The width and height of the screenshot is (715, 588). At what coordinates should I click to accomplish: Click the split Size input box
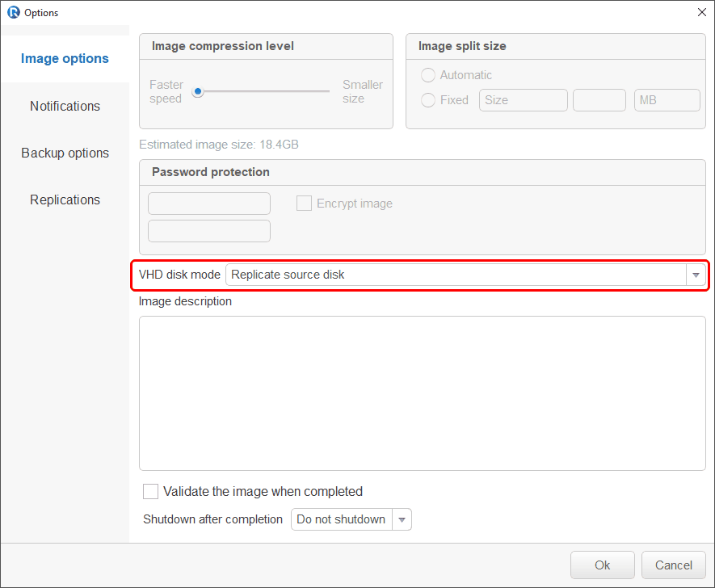524,100
